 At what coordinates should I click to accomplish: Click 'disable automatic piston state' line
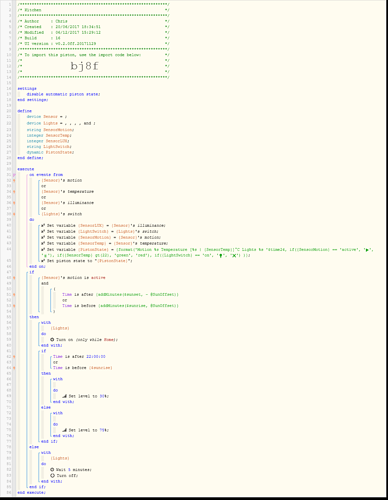(x=63, y=94)
